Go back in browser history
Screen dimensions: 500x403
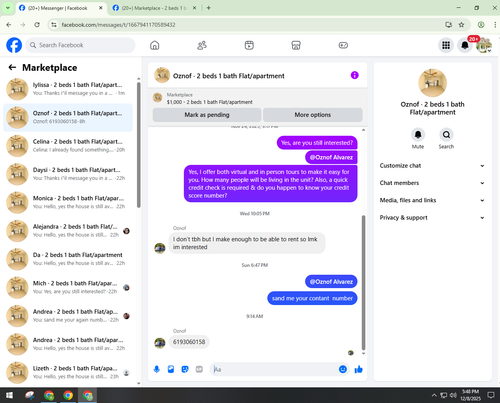[x=9, y=25]
